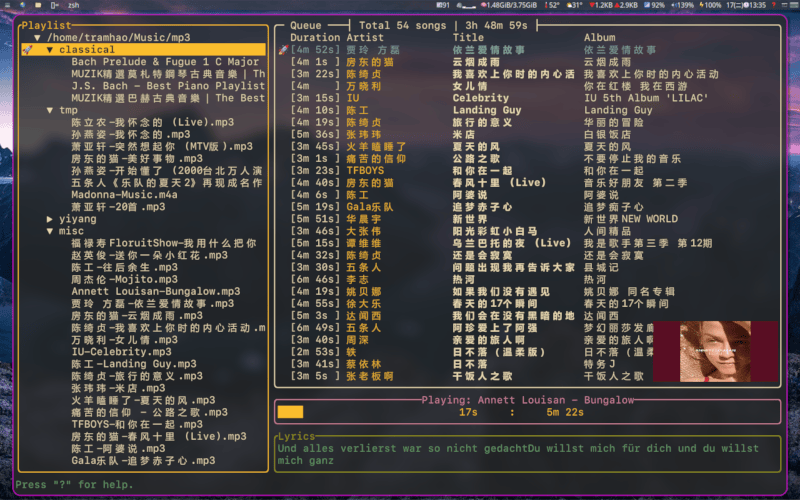Select the queue row titled 热河 by 李志
Image resolution: width=800 pixels, height=500 pixels.
[528, 280]
